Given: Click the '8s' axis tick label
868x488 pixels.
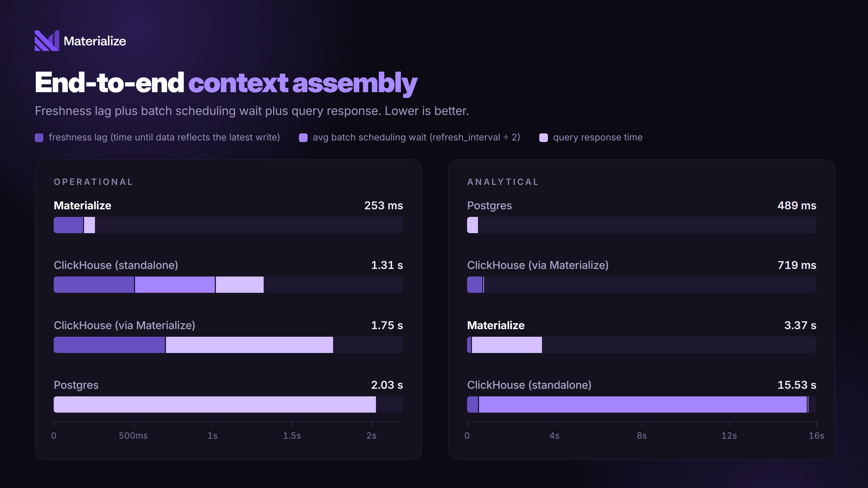Looking at the screenshot, I should click(x=642, y=436).
